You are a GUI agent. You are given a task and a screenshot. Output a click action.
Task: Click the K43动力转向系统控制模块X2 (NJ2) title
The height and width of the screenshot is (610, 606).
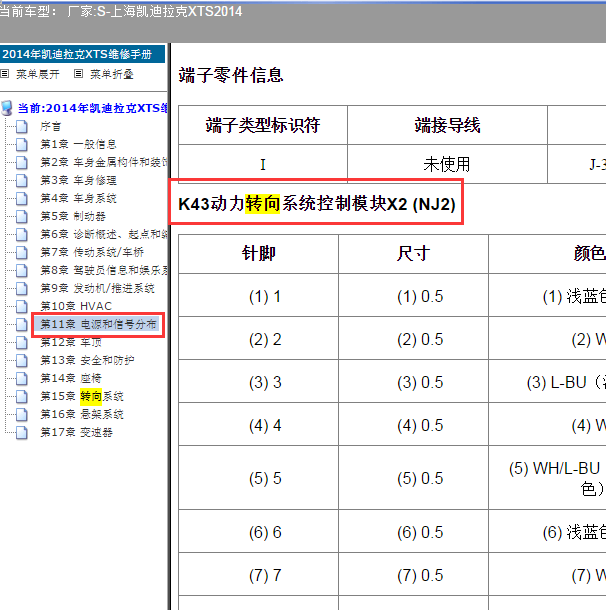click(317, 204)
